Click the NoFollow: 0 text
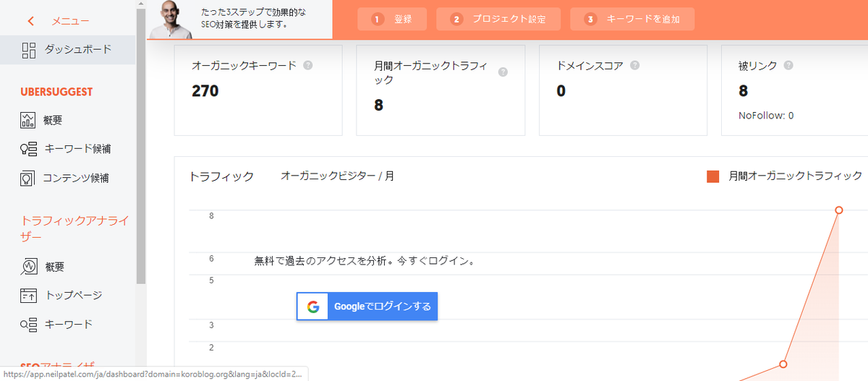 tap(766, 116)
